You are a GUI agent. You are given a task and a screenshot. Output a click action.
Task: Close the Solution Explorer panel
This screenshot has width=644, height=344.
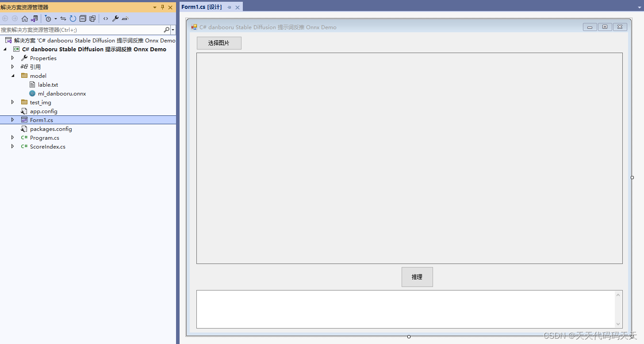point(170,8)
